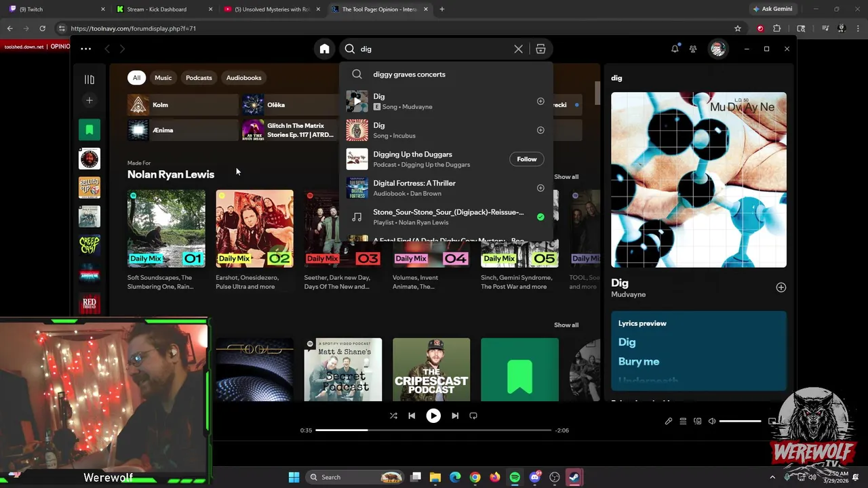Open Steam from taskbar
The image size is (868, 488).
(x=574, y=477)
